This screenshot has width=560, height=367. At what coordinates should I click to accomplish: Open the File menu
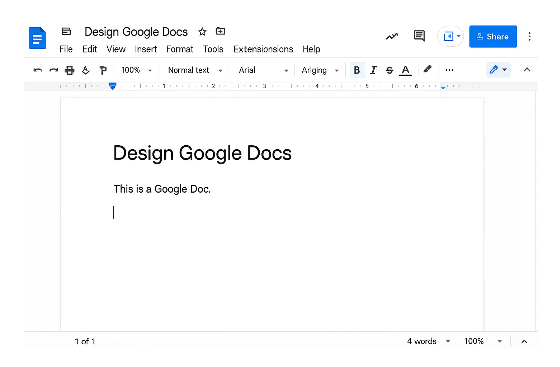click(x=66, y=49)
